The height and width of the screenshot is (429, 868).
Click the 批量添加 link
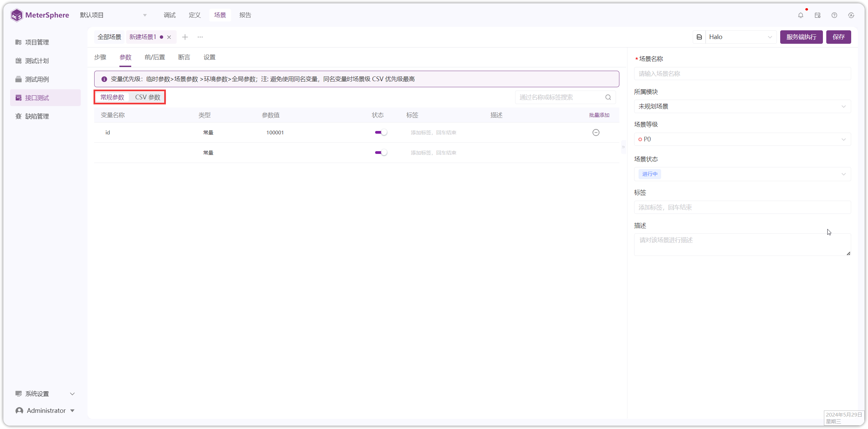point(599,115)
